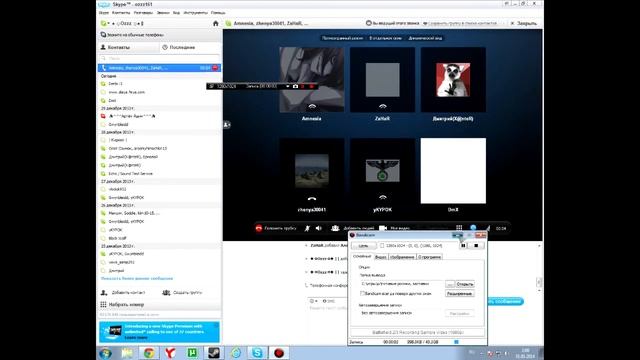Screen dimensions: 640x360
Task: Open Yandex browser from taskbar
Action: (x=170, y=353)
